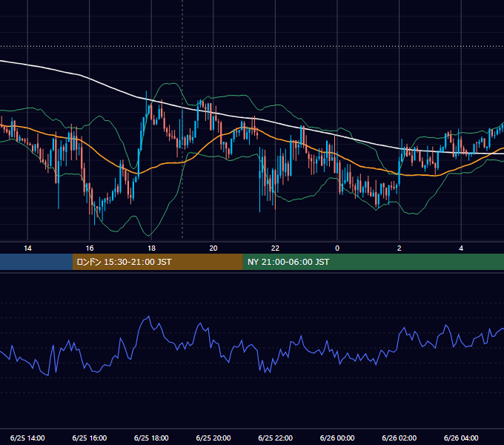This screenshot has height=445, width=504.
Task: Click the 0 hour label on price chart axis
Action: [x=337, y=248]
